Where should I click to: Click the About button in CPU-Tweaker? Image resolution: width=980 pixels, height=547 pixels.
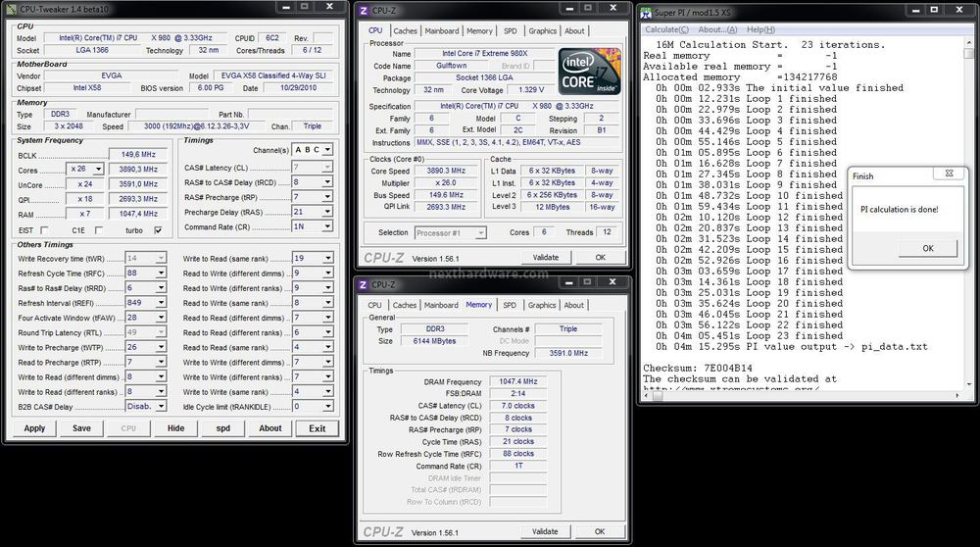(x=270, y=428)
